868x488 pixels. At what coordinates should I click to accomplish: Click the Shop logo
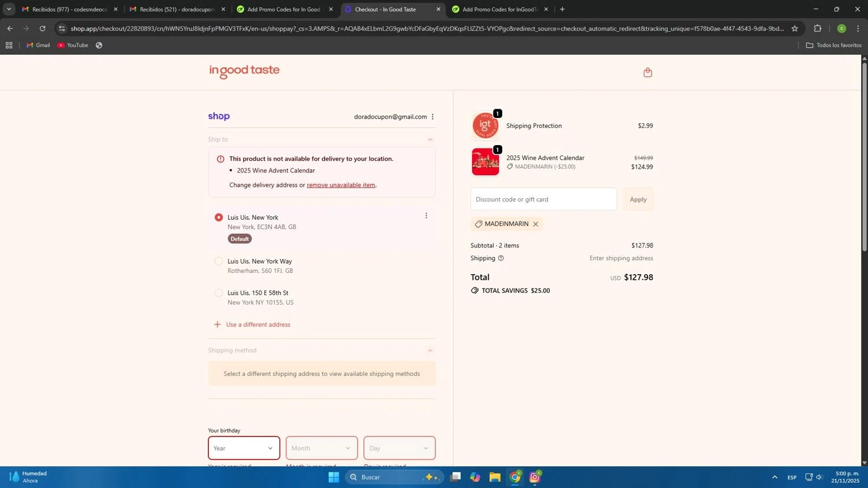[x=219, y=116]
